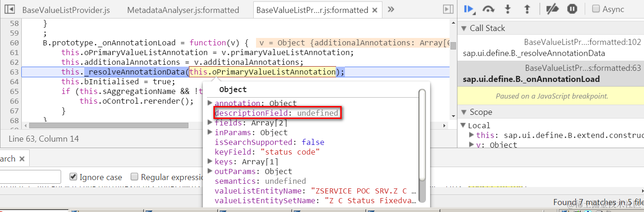
Task: Expand the annotation: Object property
Action: click(210, 103)
